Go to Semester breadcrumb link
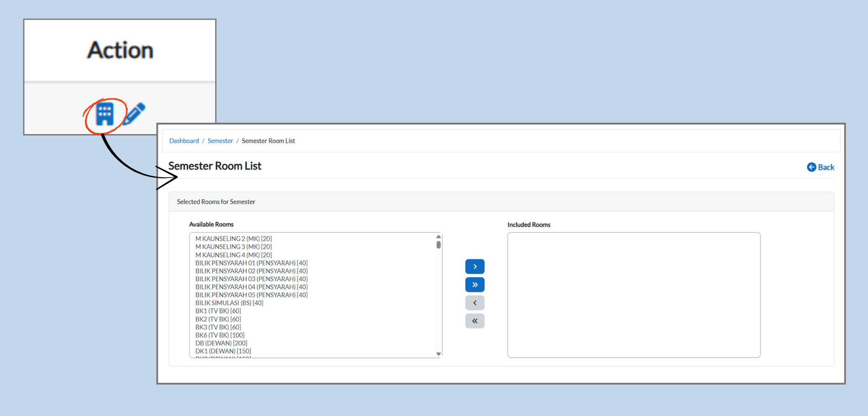 220,141
